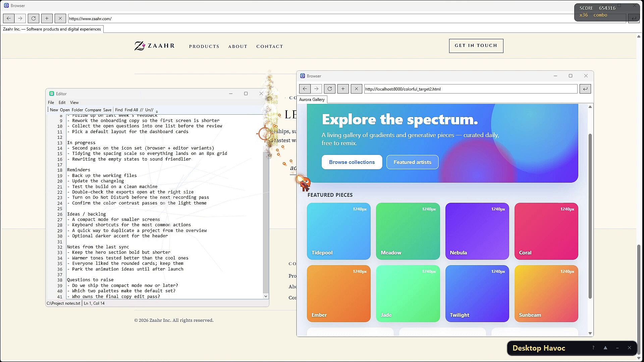This screenshot has width=644, height=362.
Task: Click New in Editor toolbar
Action: [x=54, y=110]
